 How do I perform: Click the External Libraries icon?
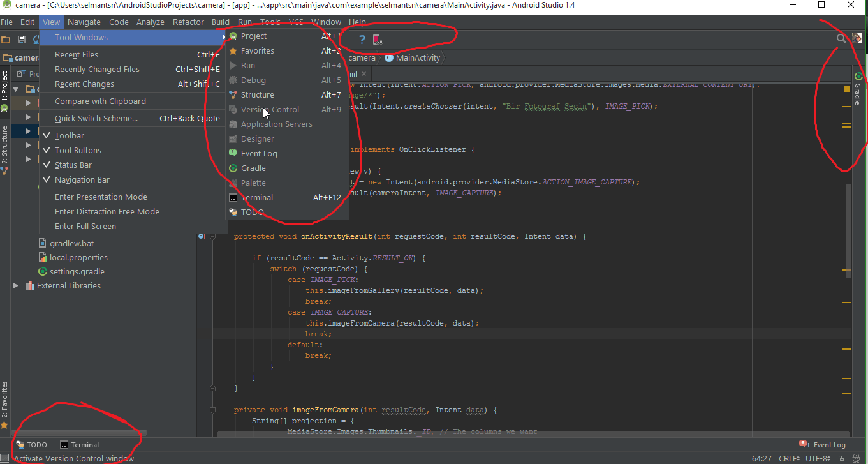(x=29, y=286)
